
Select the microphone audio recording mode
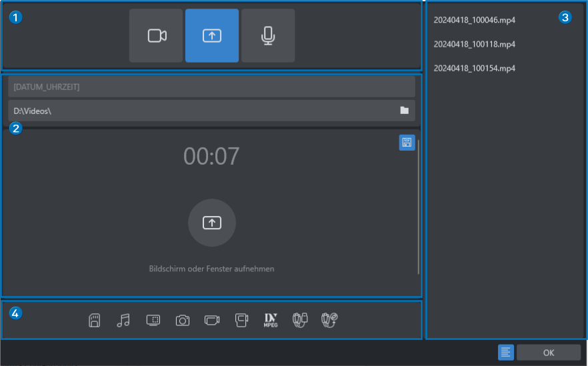click(268, 36)
